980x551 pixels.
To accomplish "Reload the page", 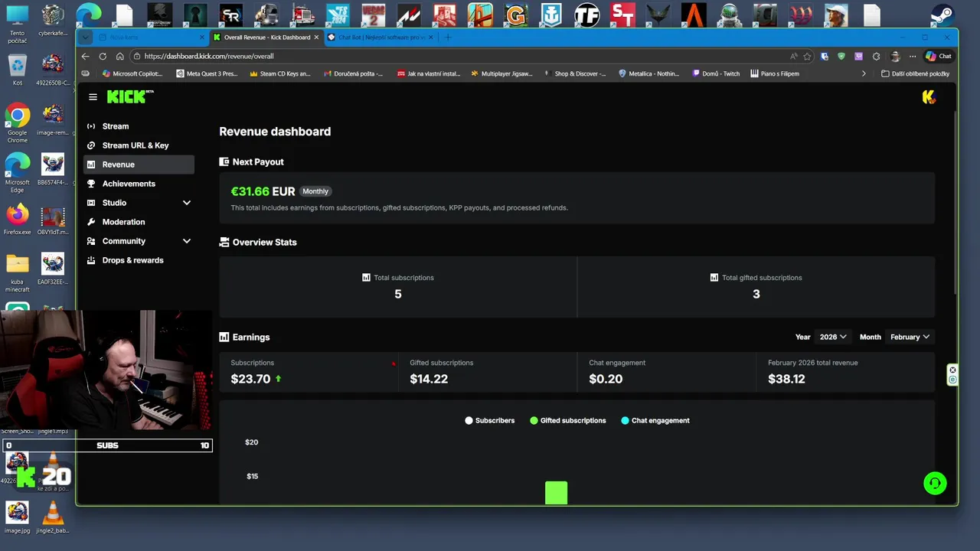I will tap(103, 56).
